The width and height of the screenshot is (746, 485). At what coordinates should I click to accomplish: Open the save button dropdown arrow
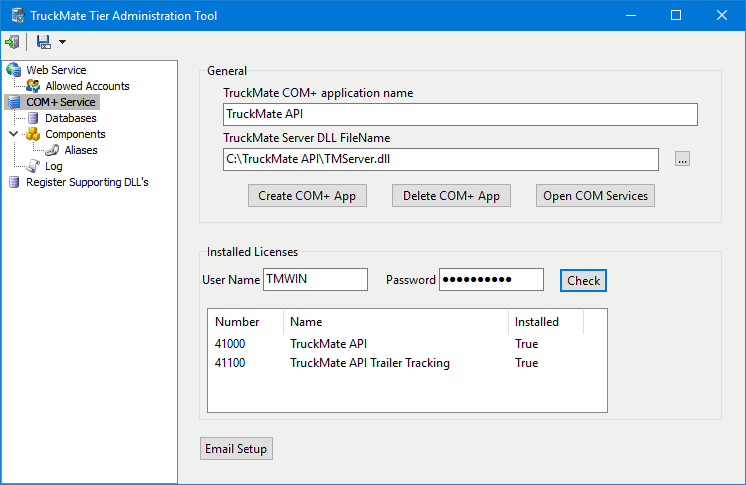click(x=62, y=42)
